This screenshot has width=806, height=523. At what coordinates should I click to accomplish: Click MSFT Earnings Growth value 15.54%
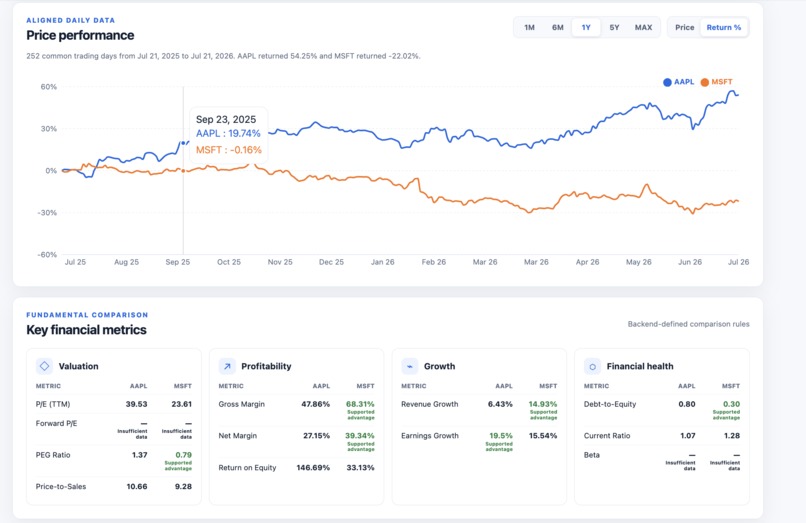(x=543, y=436)
